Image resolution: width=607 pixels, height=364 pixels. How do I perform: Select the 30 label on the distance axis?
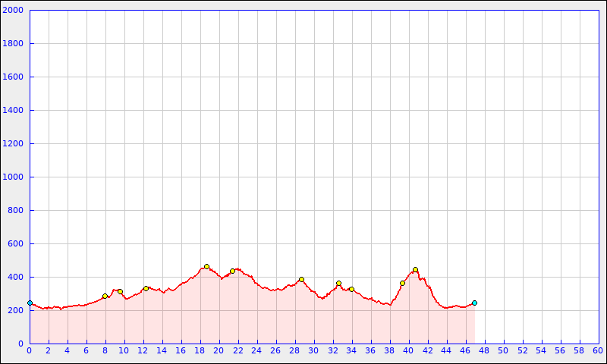click(x=313, y=350)
